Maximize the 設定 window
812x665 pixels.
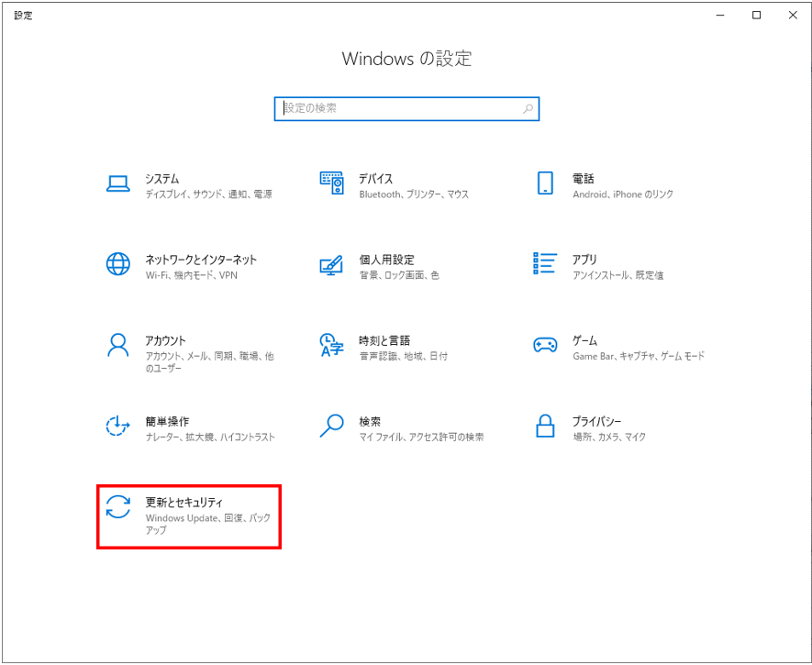click(x=756, y=16)
